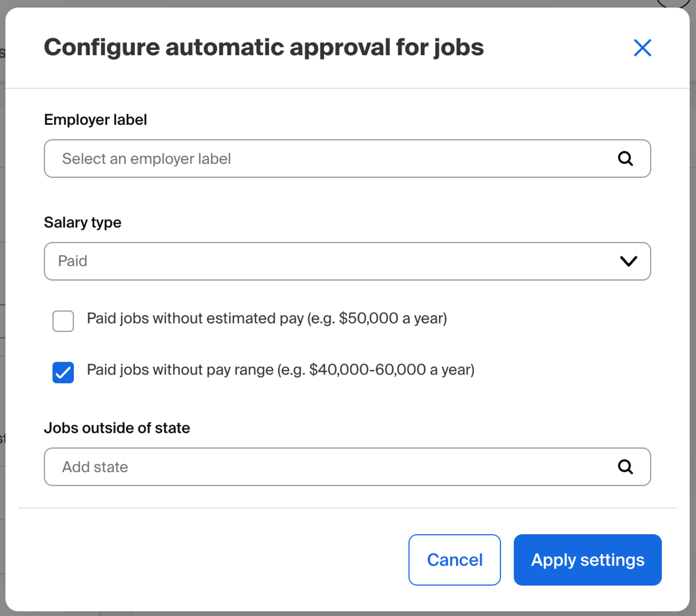The image size is (696, 616).
Task: Click the magnifier icon in Employer label field
Action: 625,159
